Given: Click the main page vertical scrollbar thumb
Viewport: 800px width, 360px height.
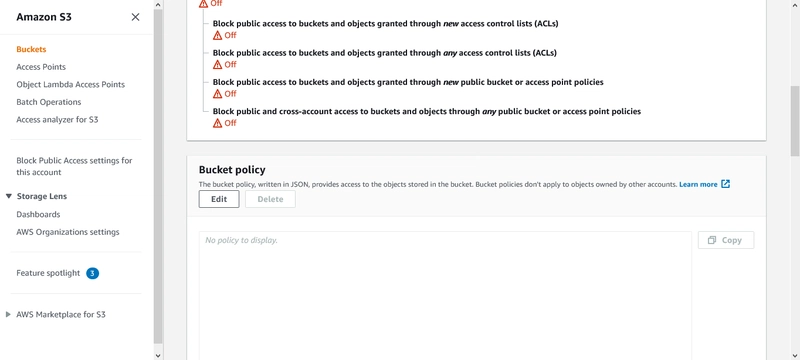Looking at the screenshot, I should (795, 121).
